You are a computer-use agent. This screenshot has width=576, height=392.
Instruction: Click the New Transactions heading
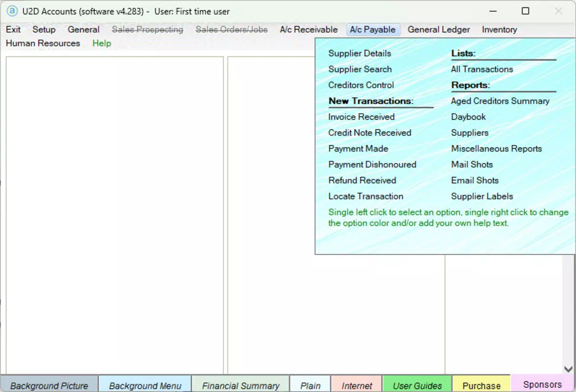click(x=371, y=100)
